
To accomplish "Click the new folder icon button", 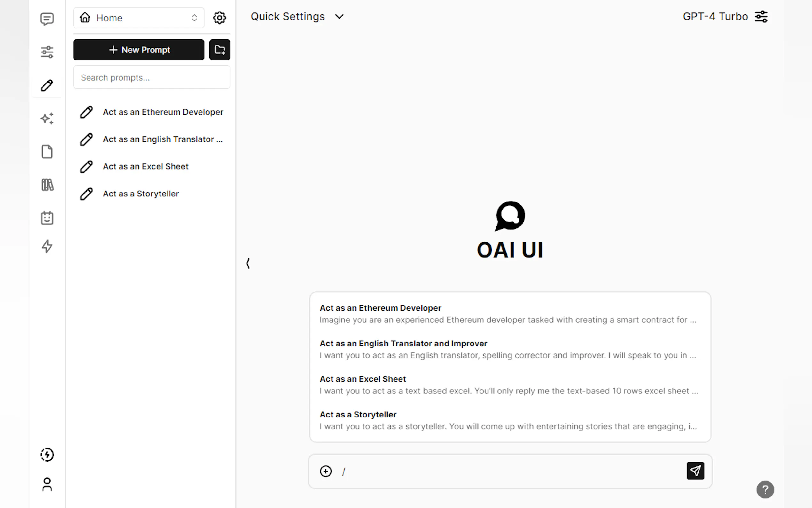I will tap(220, 50).
